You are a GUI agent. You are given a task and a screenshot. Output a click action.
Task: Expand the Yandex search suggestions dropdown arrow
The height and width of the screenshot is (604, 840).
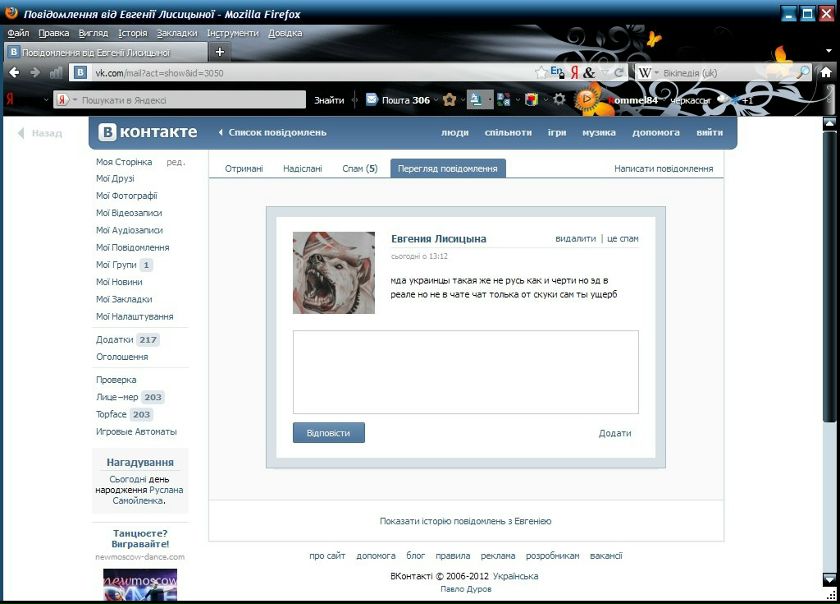pyautogui.click(x=74, y=100)
